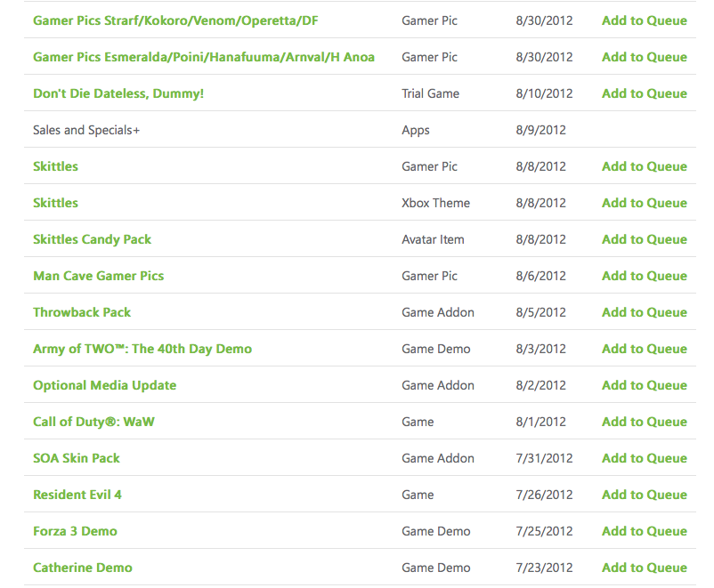Add Skittles Xbox Theme to queue
714x588 pixels.
pos(645,203)
